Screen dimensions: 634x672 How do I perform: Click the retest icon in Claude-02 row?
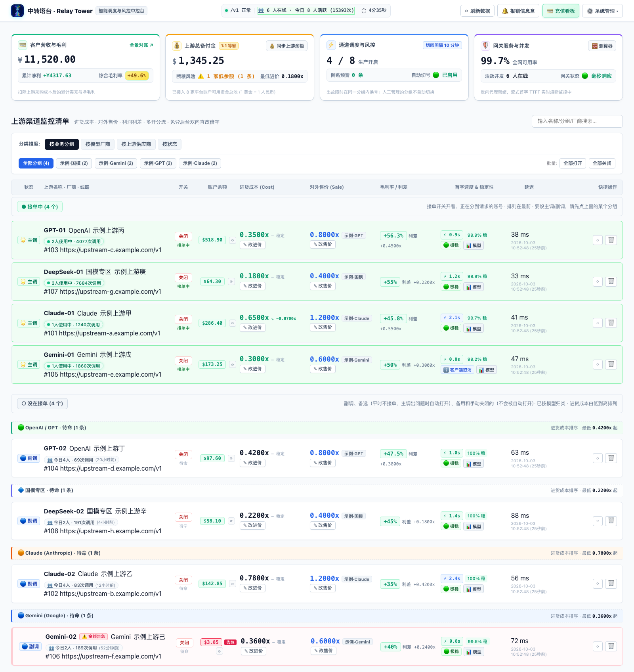(598, 584)
